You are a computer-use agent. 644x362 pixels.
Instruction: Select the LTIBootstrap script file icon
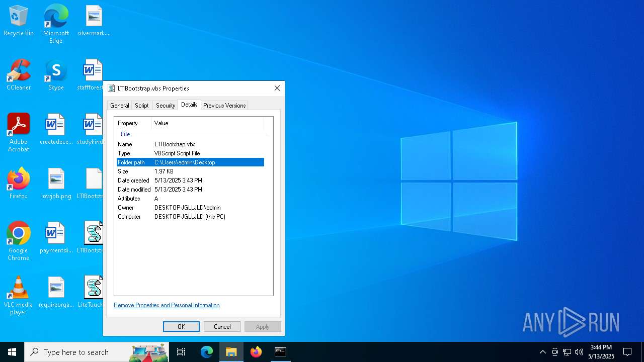(91, 238)
